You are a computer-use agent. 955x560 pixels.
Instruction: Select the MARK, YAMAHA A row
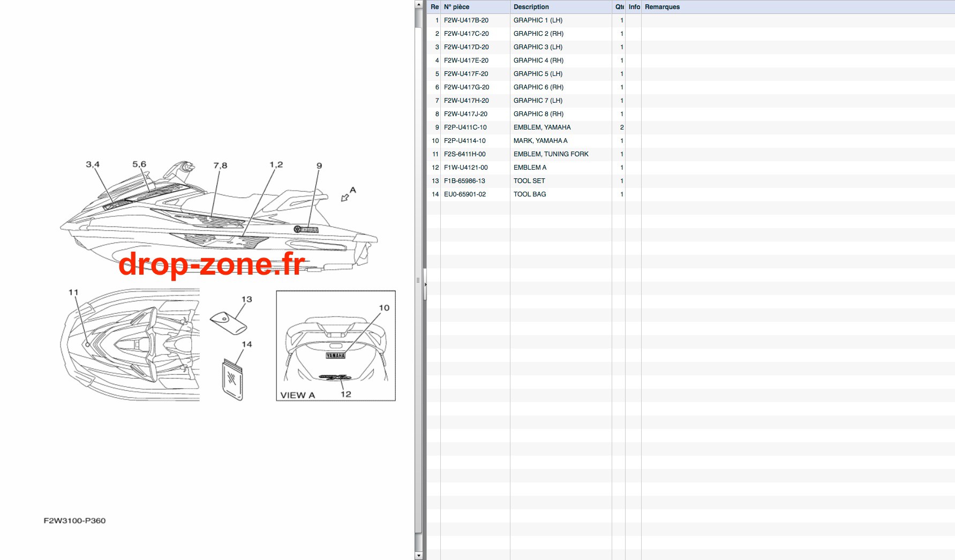[x=690, y=141]
